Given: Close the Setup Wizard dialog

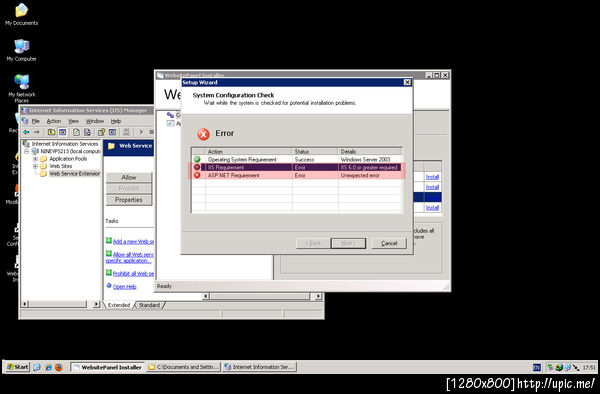Looking at the screenshot, I should pos(407,82).
